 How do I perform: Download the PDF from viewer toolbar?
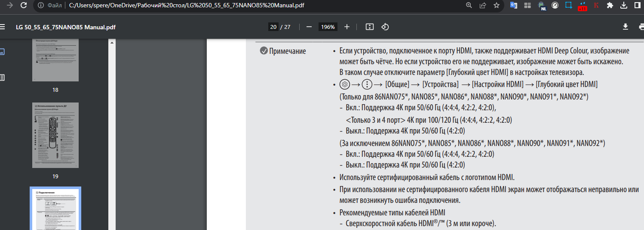click(x=626, y=27)
